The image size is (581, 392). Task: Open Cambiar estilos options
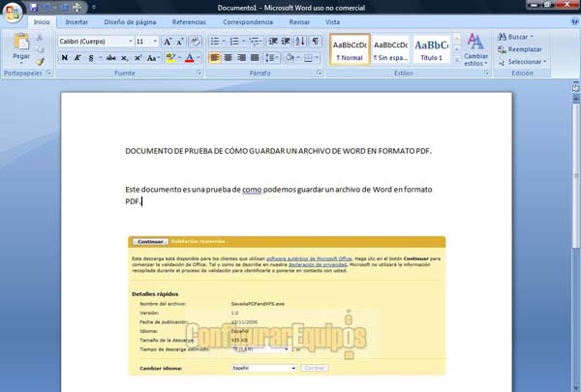[475, 49]
